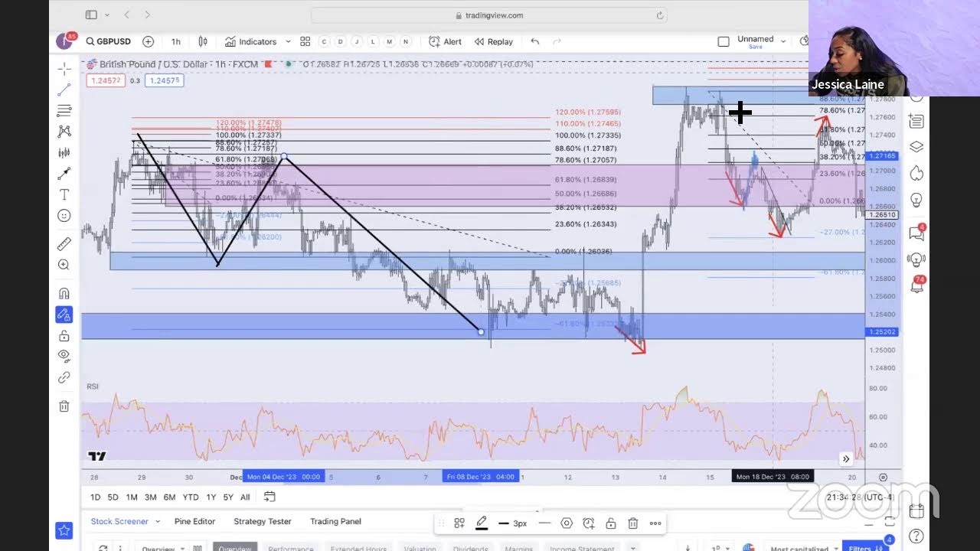Image resolution: width=980 pixels, height=551 pixels.
Task: Open drawing templates in floating toolbar
Action: (459, 523)
